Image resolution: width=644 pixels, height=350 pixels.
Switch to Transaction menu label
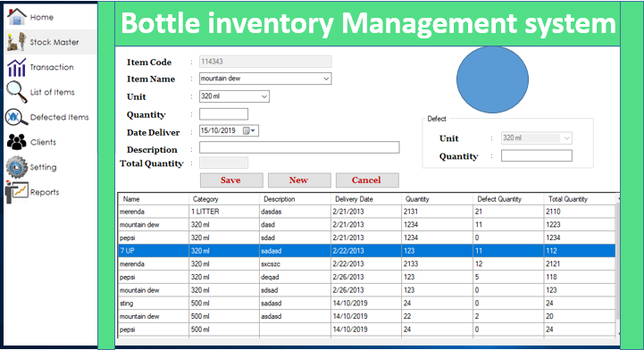coord(52,67)
